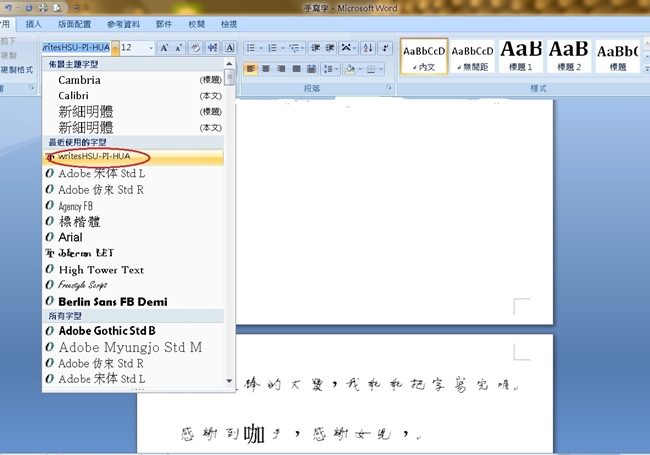Toggle Show/Hide paragraph marks
This screenshot has width=650, height=455.
point(385,48)
